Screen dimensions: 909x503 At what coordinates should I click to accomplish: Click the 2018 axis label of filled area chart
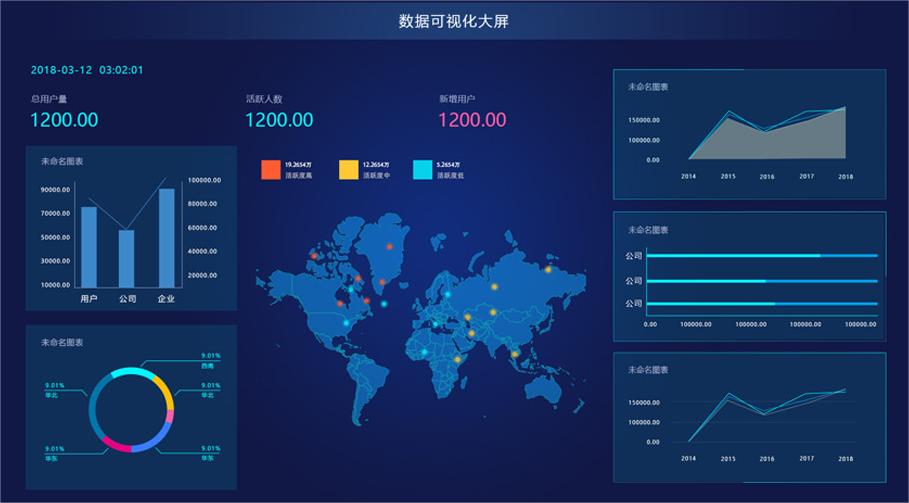pos(845,177)
